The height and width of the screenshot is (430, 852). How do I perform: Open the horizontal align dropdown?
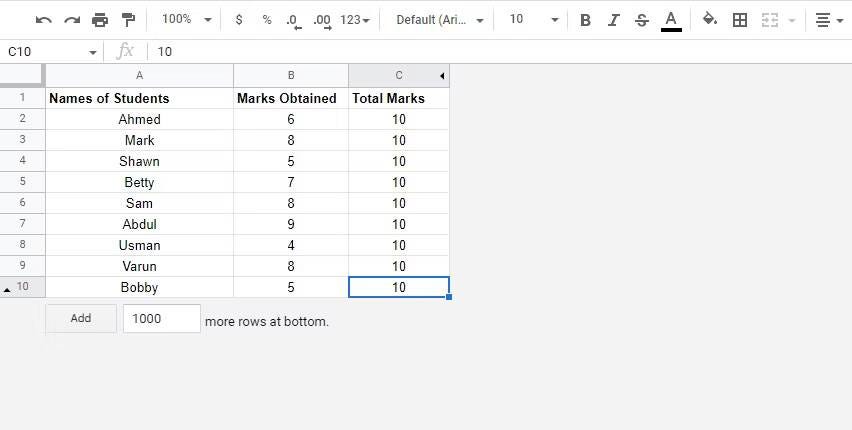click(829, 21)
